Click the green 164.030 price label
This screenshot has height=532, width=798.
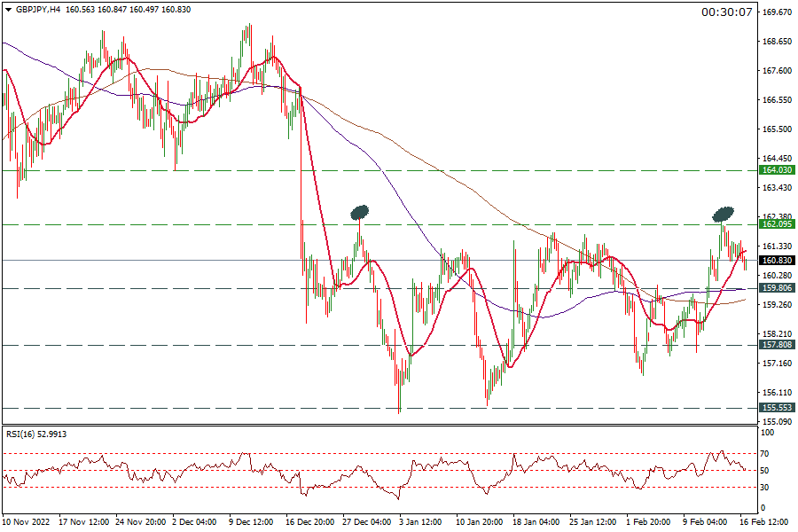[x=777, y=169]
